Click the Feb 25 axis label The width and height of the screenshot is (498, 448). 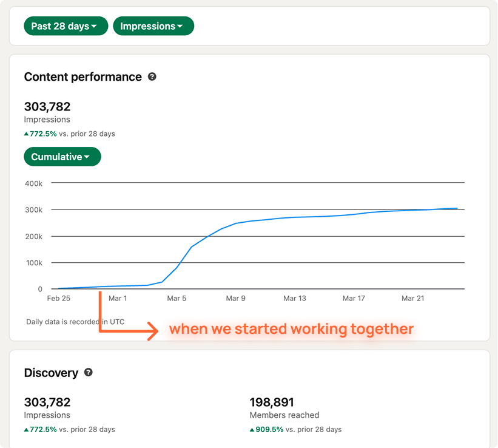58,298
